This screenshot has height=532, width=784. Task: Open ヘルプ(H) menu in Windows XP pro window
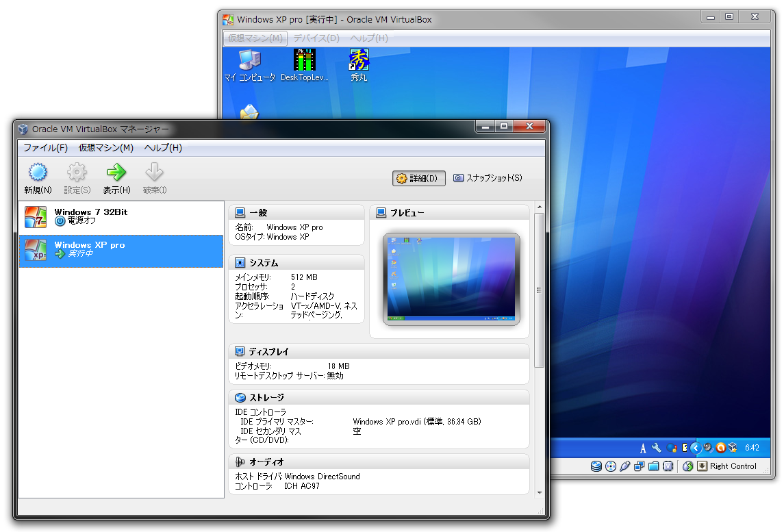click(369, 38)
